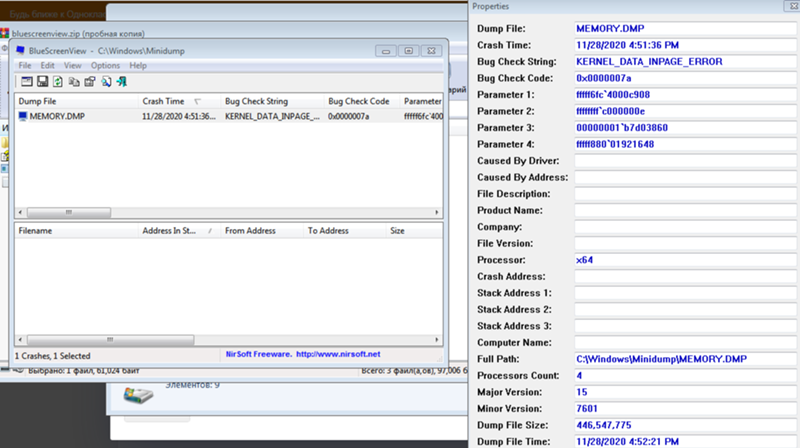
Task: Click the 0x0000007a cell in the list
Action: click(348, 116)
